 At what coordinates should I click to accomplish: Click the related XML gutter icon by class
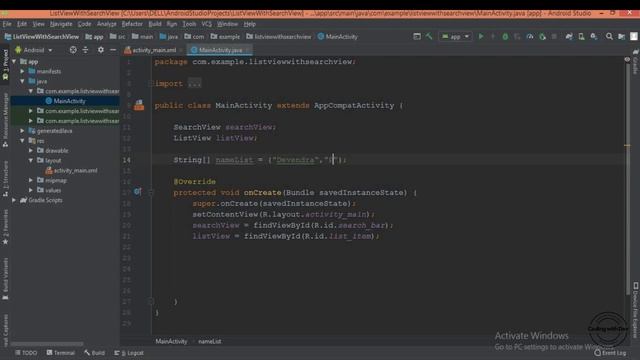[139, 105]
